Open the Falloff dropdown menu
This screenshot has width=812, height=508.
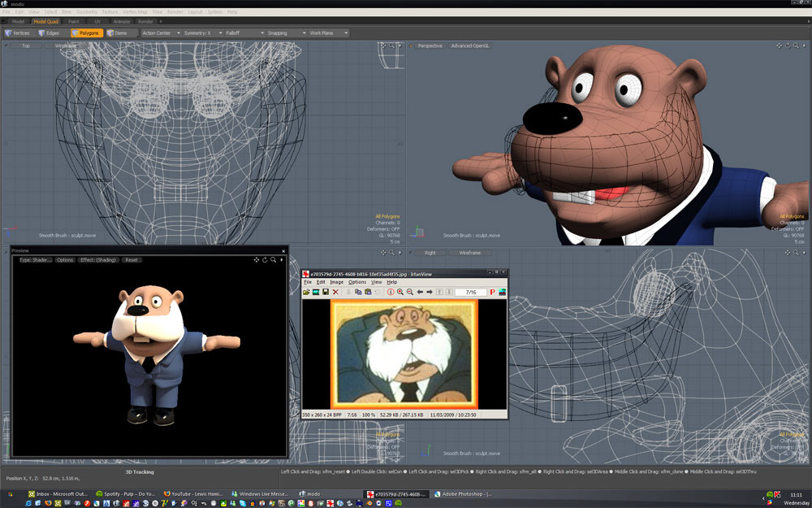coord(244,33)
